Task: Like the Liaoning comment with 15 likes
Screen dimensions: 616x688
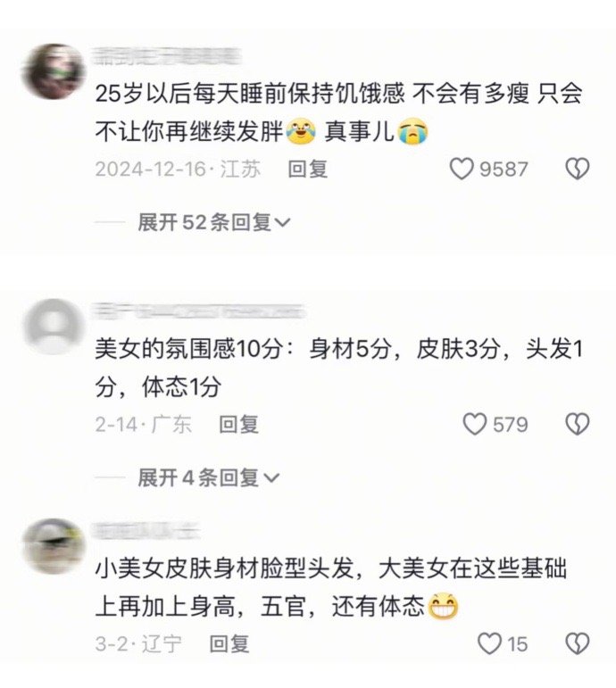Action: coord(489,643)
